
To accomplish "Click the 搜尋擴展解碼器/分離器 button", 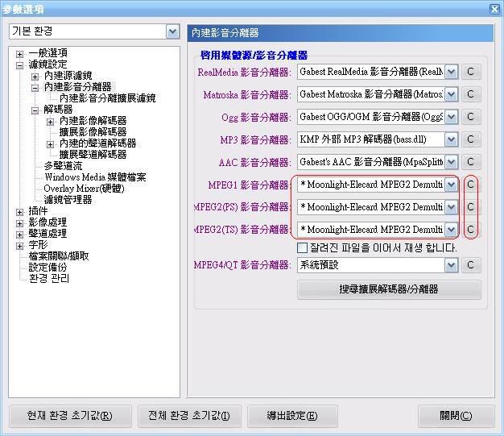I will point(389,289).
